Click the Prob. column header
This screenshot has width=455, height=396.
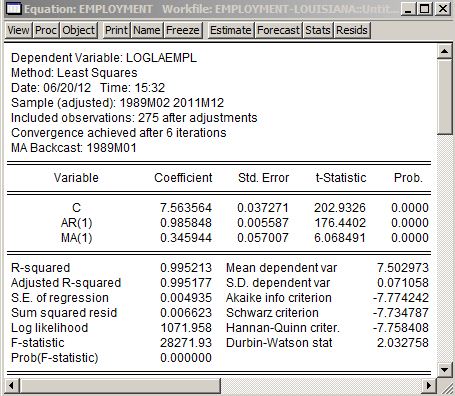408,178
